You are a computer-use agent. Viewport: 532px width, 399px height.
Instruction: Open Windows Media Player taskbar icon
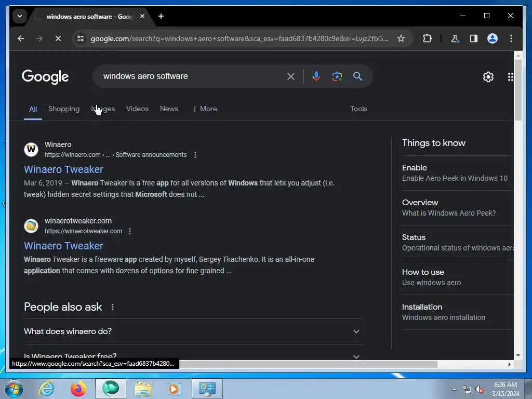click(x=175, y=389)
